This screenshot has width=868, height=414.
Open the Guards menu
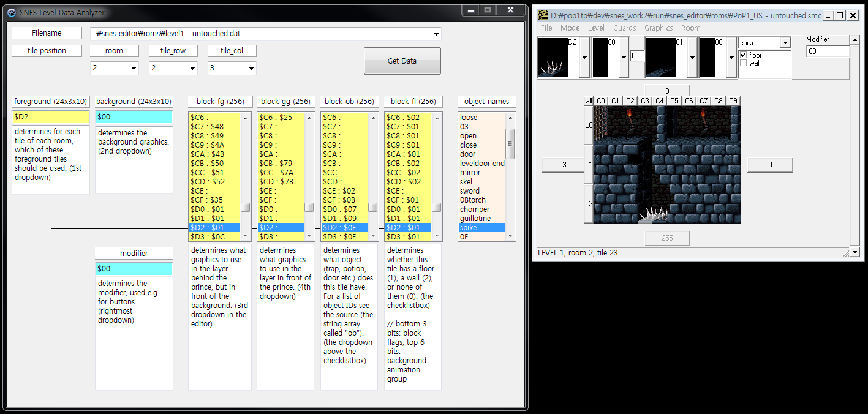click(625, 28)
